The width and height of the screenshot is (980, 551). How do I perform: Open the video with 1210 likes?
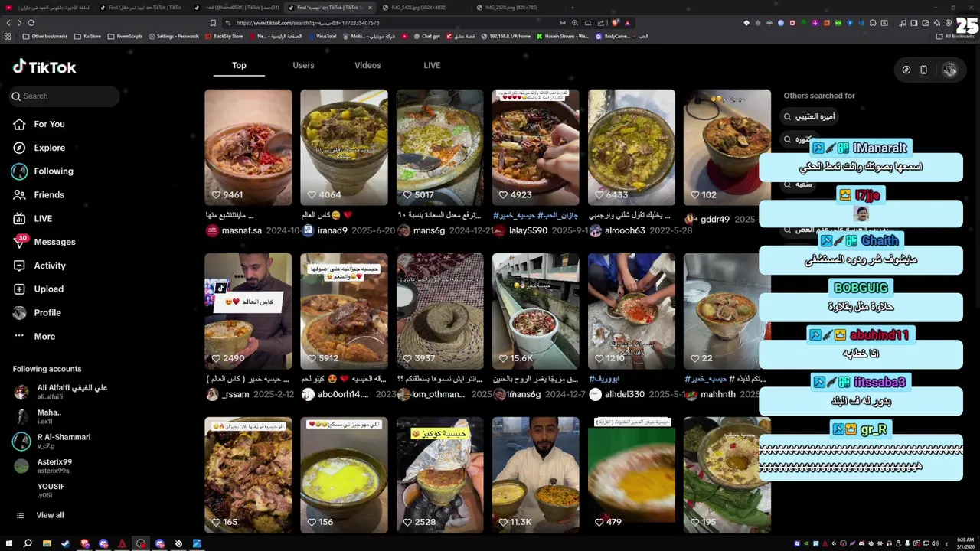click(x=632, y=311)
